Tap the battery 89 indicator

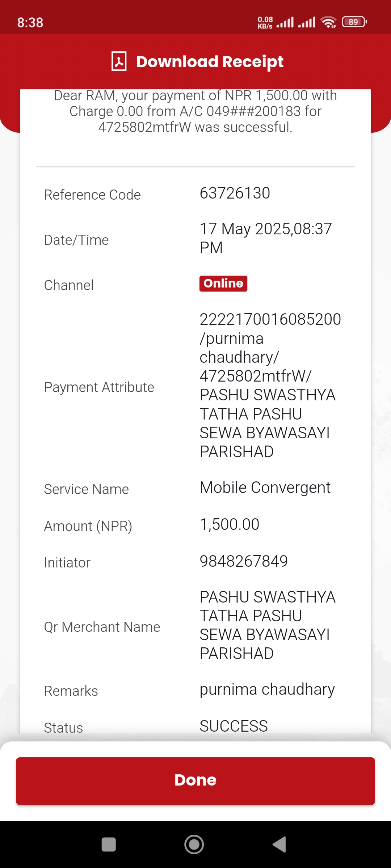pos(354,22)
